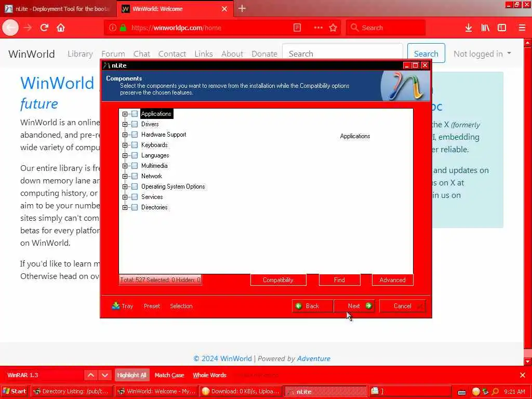The image size is (532, 399).
Task: Bookmark this page with star icon
Action: [x=333, y=28]
